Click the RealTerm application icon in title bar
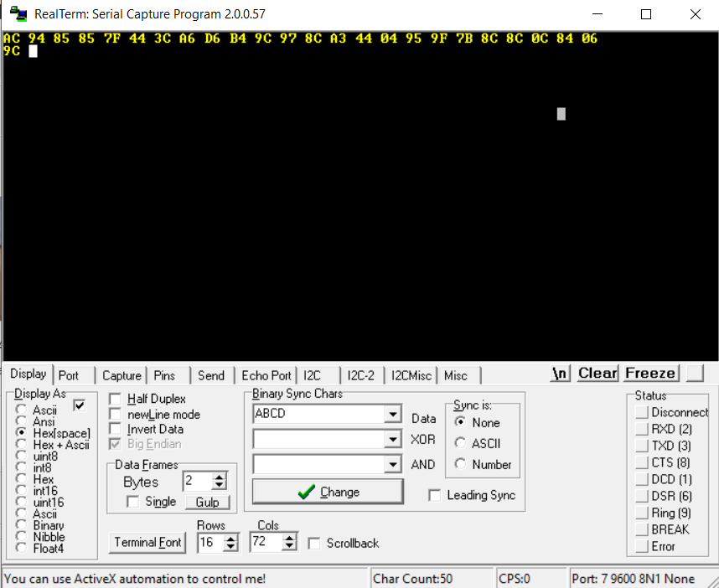The height and width of the screenshot is (588, 719). 18,13
